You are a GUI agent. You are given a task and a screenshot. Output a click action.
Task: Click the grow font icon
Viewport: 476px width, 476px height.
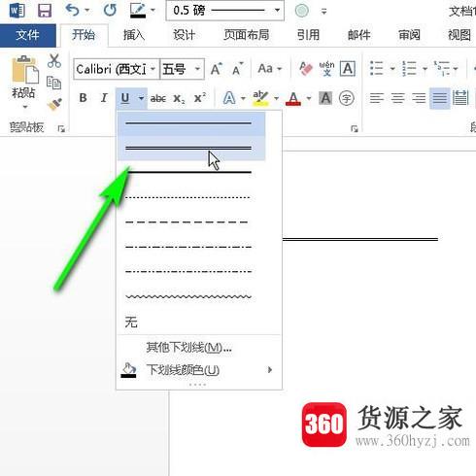[x=217, y=69]
